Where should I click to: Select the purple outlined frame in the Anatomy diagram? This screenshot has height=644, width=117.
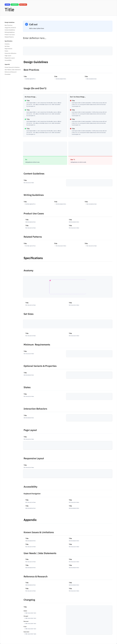(68, 287)
